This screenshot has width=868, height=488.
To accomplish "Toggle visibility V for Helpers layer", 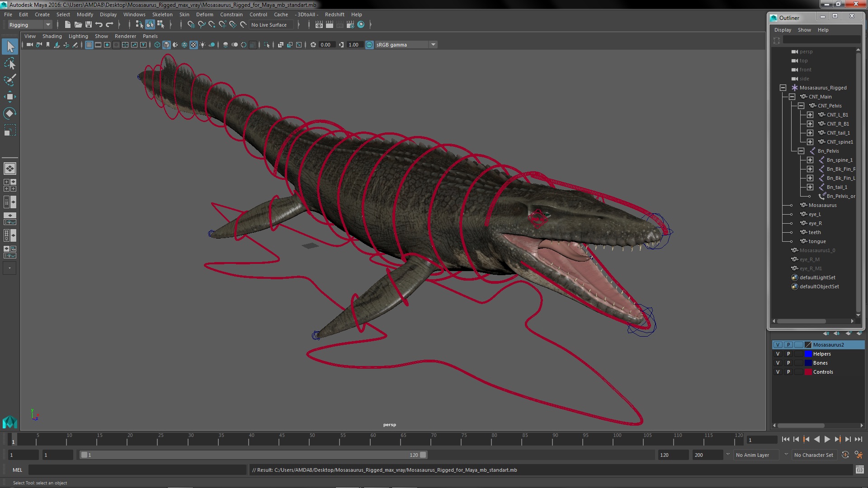I will (x=778, y=353).
